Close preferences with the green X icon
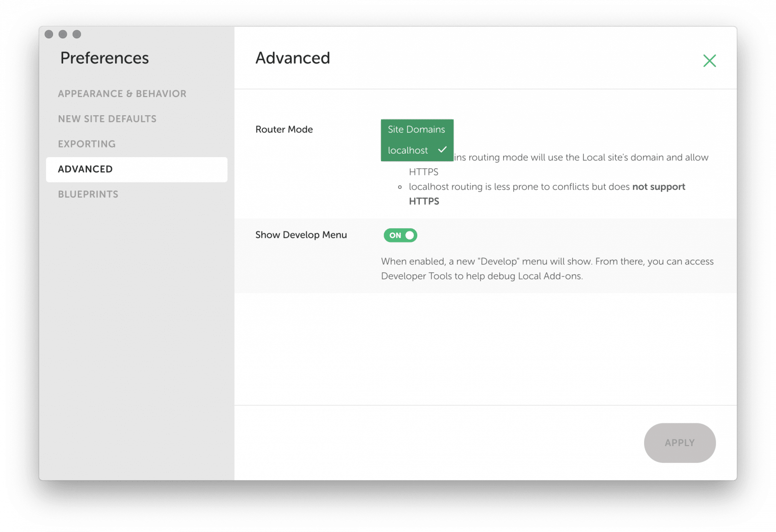 (x=709, y=61)
